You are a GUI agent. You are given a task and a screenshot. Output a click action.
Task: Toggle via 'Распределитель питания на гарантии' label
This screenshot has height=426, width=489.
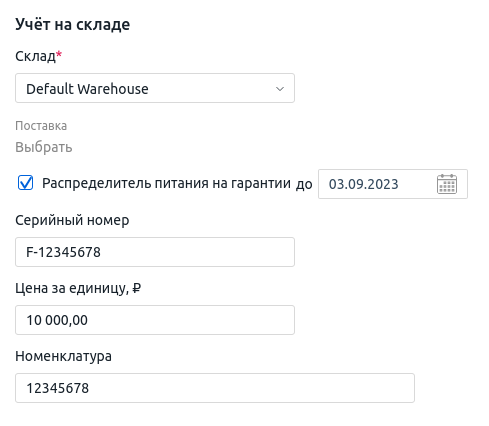166,183
